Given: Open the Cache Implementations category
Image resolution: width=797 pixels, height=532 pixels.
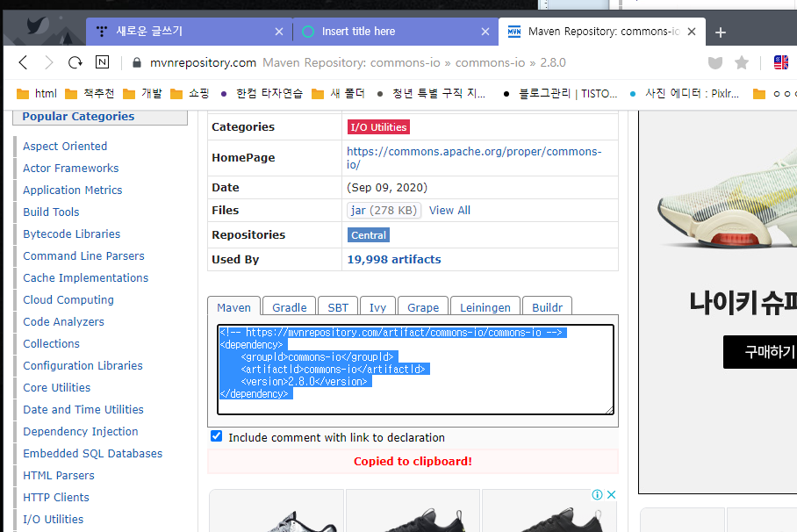Looking at the screenshot, I should click(85, 277).
